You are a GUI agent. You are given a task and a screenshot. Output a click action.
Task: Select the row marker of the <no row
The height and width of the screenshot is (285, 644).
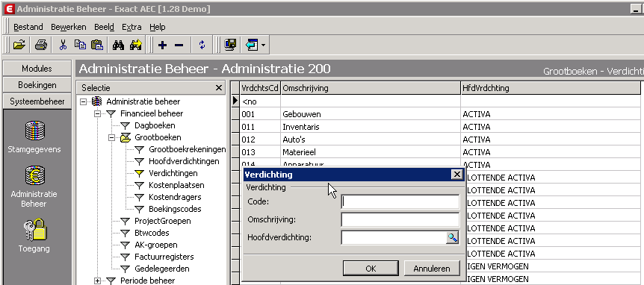click(235, 101)
